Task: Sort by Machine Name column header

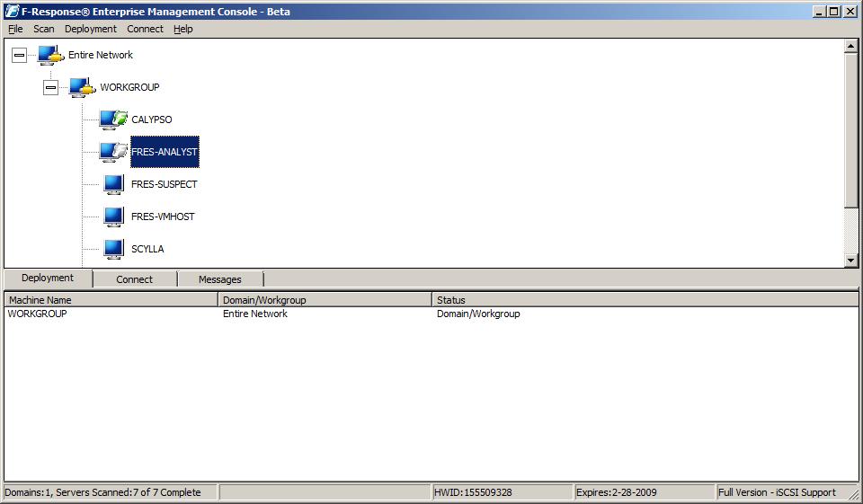Action: 111,300
